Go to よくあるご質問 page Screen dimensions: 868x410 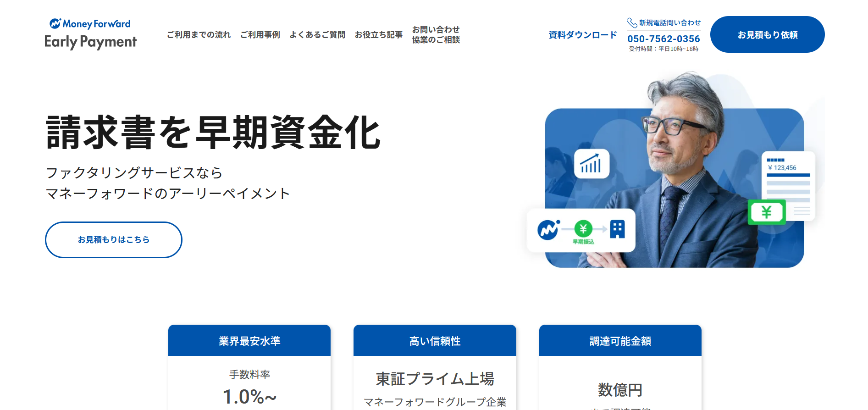(317, 35)
